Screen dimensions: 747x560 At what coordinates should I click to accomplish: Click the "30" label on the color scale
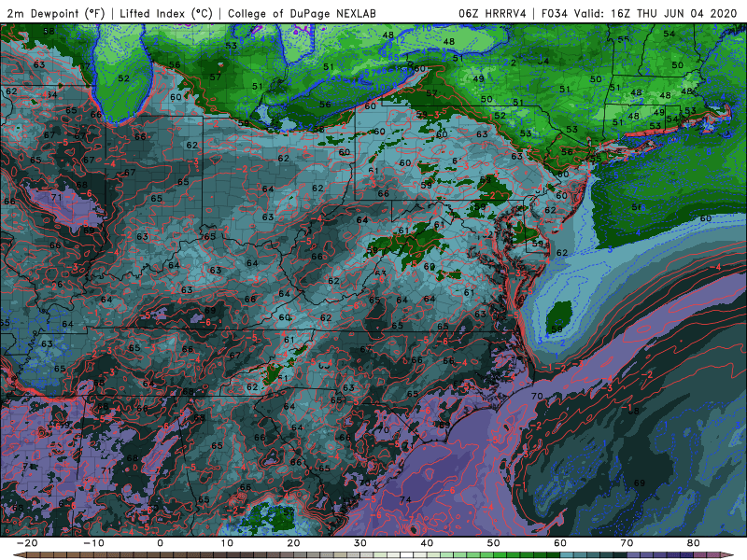360,543
